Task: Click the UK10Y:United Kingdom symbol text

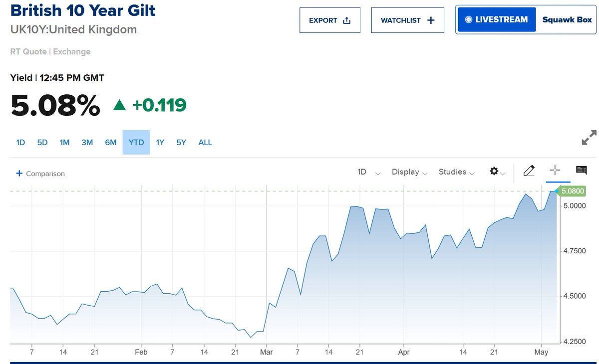Action: point(73,30)
